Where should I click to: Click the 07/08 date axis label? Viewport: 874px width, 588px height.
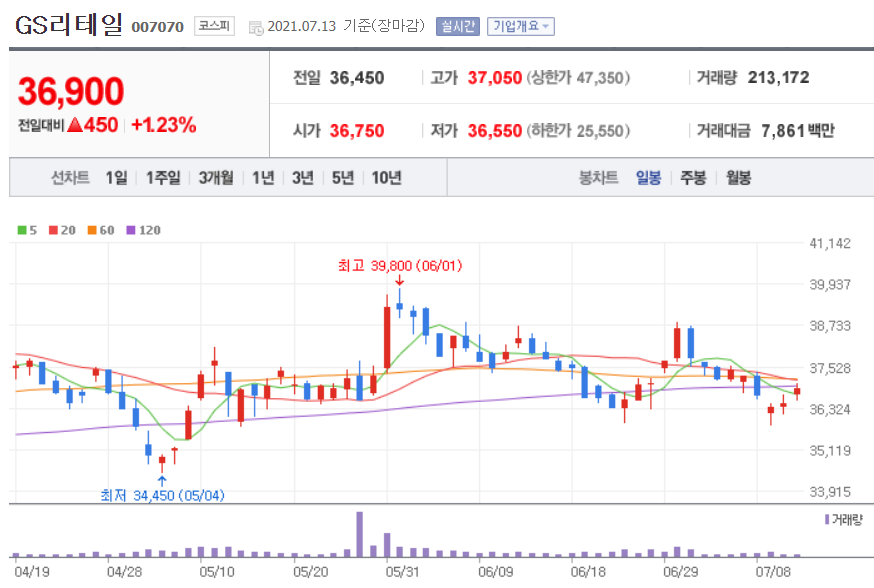click(x=773, y=572)
